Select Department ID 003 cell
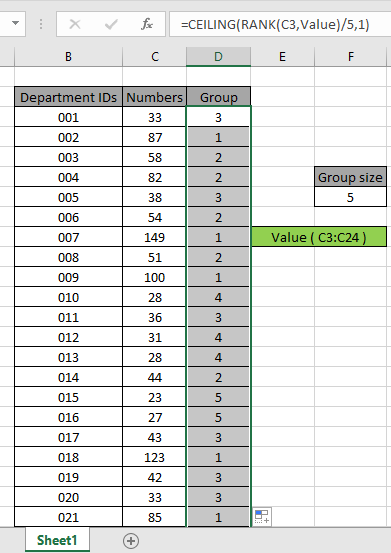391x553 pixels. [x=68, y=157]
